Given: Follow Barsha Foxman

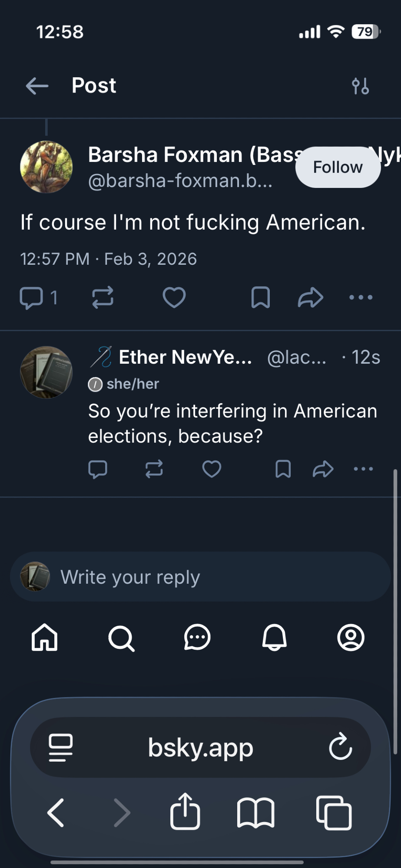Looking at the screenshot, I should [338, 167].
